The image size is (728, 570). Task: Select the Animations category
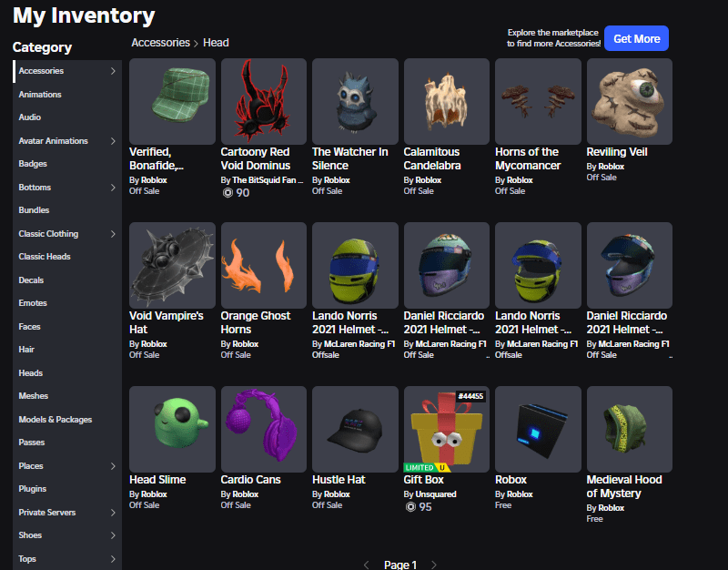[40, 95]
